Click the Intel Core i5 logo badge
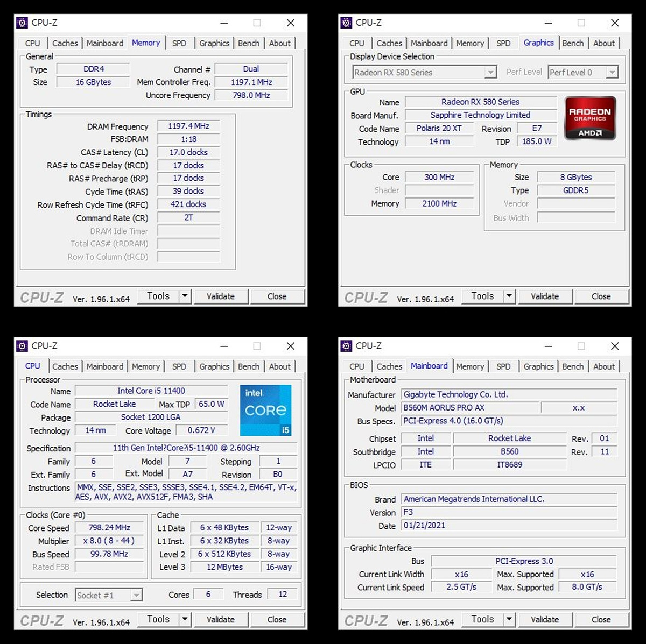This screenshot has width=646, height=644. coord(266,410)
